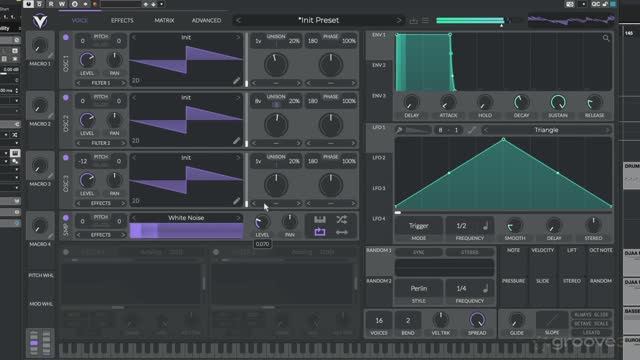Screen dimensions: 640x360
Task: Open the OSC 1 wavetable editor pencil
Action: point(236,81)
